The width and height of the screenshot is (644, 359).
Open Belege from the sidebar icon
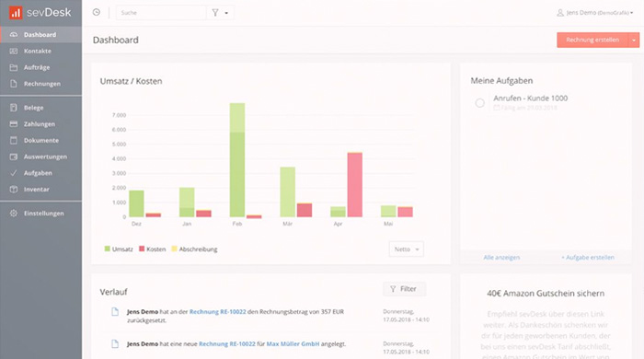click(x=14, y=108)
